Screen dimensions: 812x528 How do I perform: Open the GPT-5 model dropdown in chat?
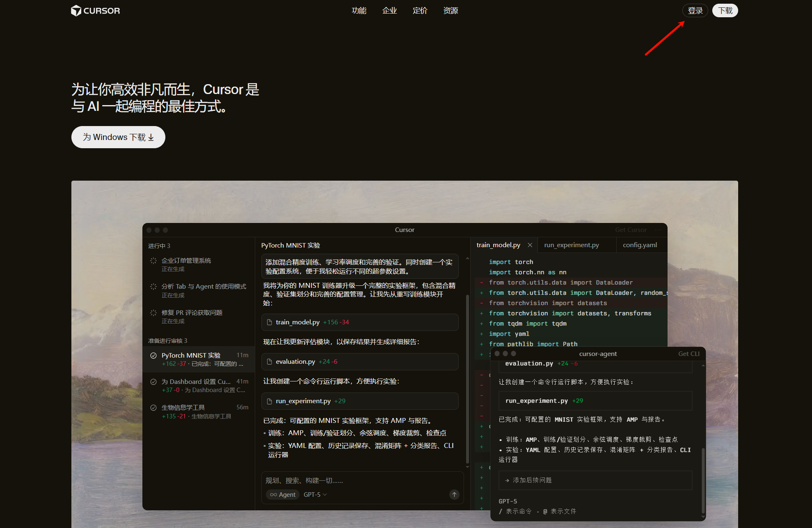tap(314, 494)
